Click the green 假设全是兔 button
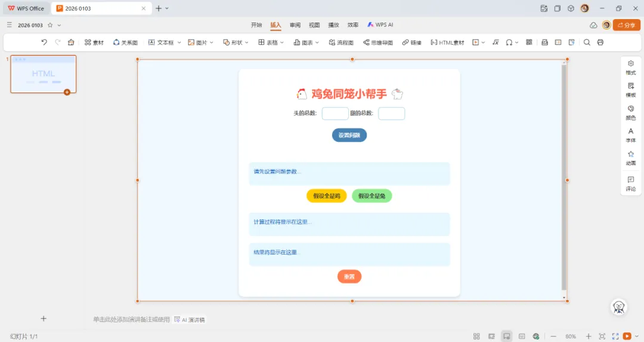This screenshot has width=644, height=342. (371, 196)
